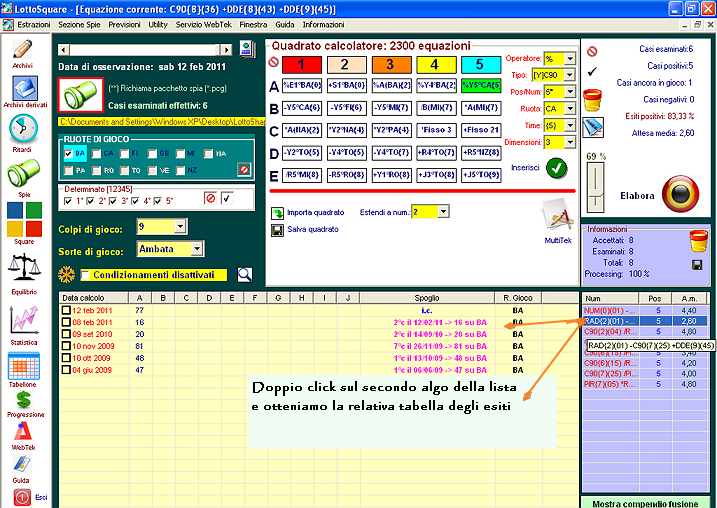This screenshot has height=508, width=717.
Task: Click the green %Y5°CA(5 equation cell
Action: pyautogui.click(x=481, y=85)
